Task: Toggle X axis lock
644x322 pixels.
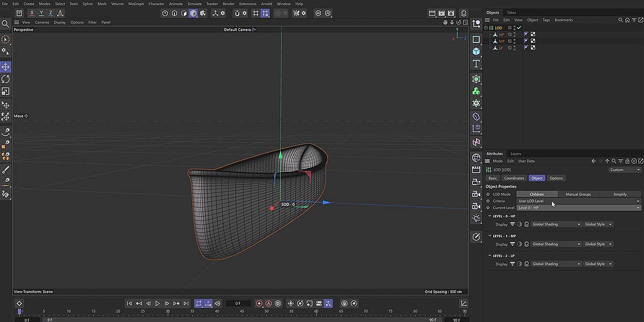Action: coord(32,13)
